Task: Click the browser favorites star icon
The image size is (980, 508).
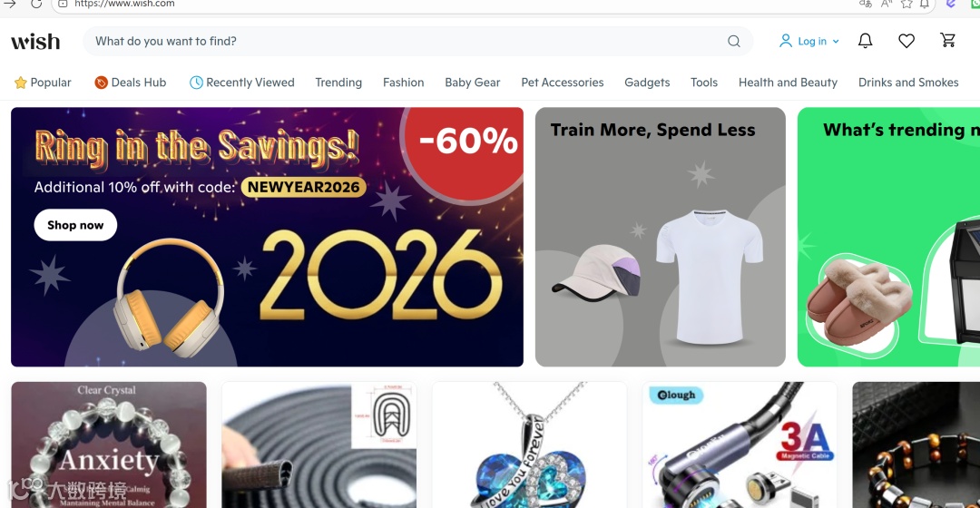Action: tap(906, 4)
